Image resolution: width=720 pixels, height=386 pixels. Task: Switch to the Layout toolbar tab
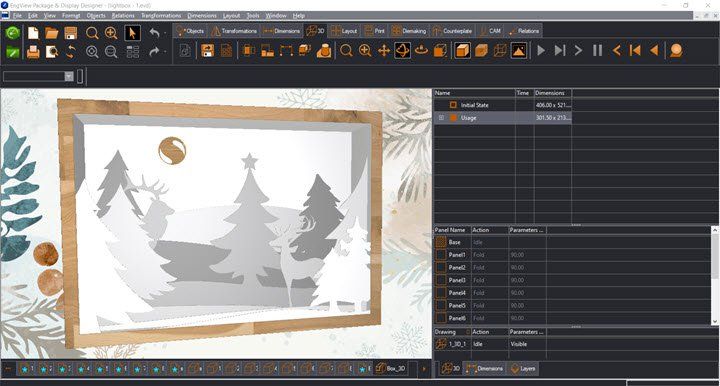tap(344, 31)
